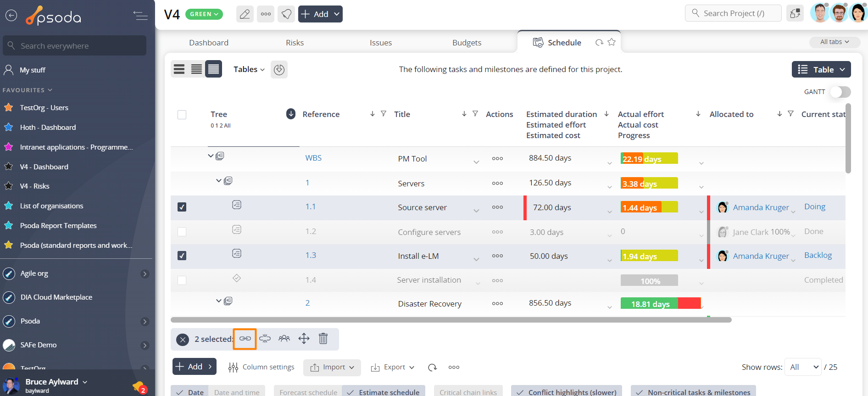Switch to the Budgets tab
Image resolution: width=868 pixels, height=396 pixels.
(x=467, y=43)
